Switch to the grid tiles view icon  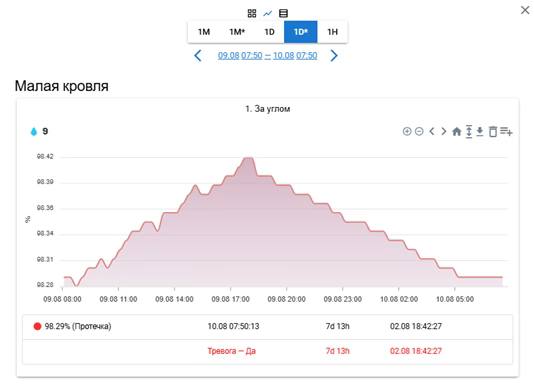(x=252, y=13)
